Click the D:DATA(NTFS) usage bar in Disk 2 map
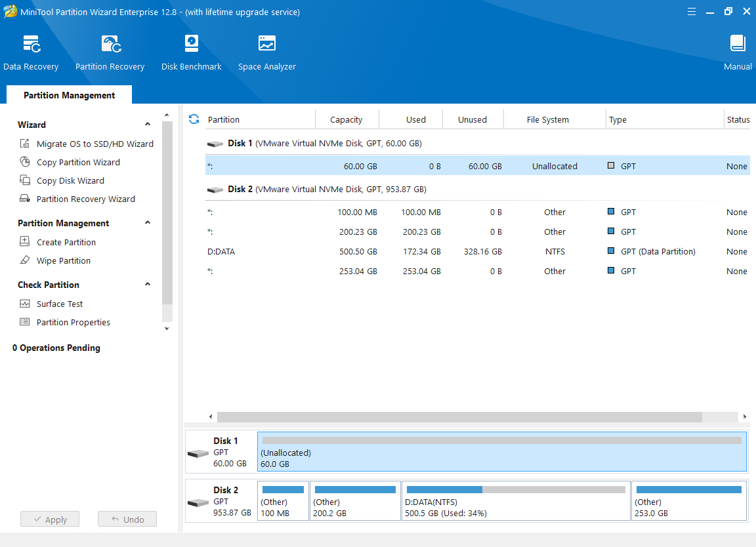The image size is (756, 547). (x=515, y=490)
